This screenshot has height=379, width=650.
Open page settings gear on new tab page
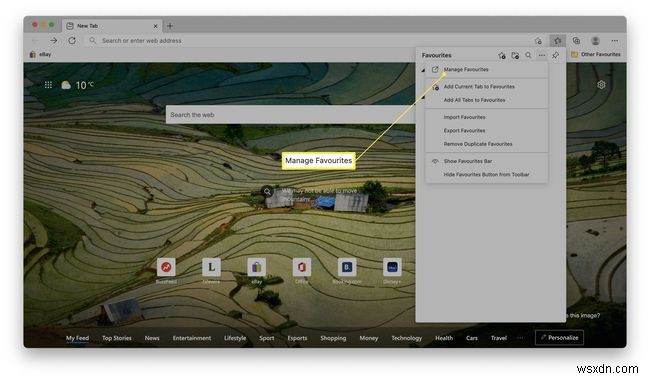pos(601,85)
